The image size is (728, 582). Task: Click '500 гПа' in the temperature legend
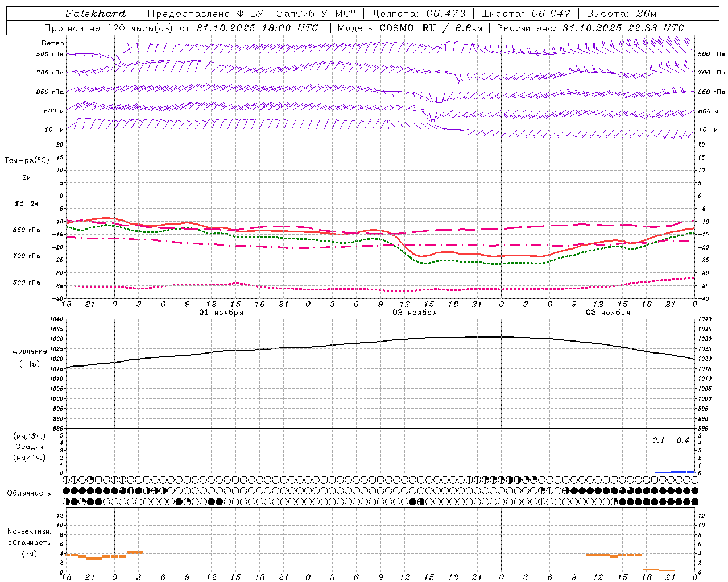[27, 282]
